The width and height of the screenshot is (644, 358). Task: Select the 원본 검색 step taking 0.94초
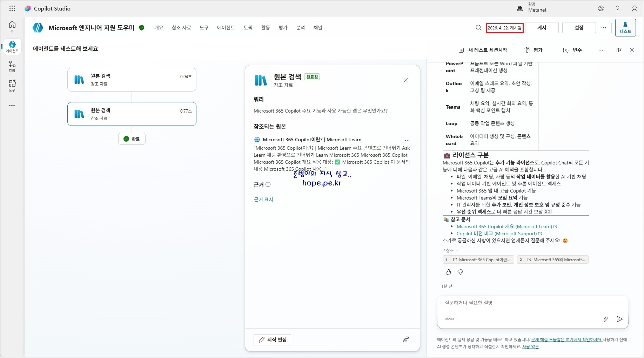click(x=132, y=80)
